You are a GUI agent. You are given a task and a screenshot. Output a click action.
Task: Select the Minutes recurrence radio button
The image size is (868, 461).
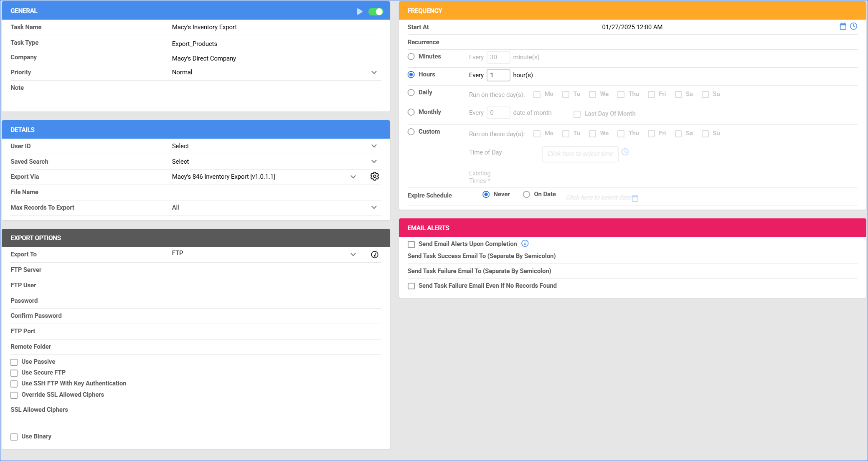411,56
